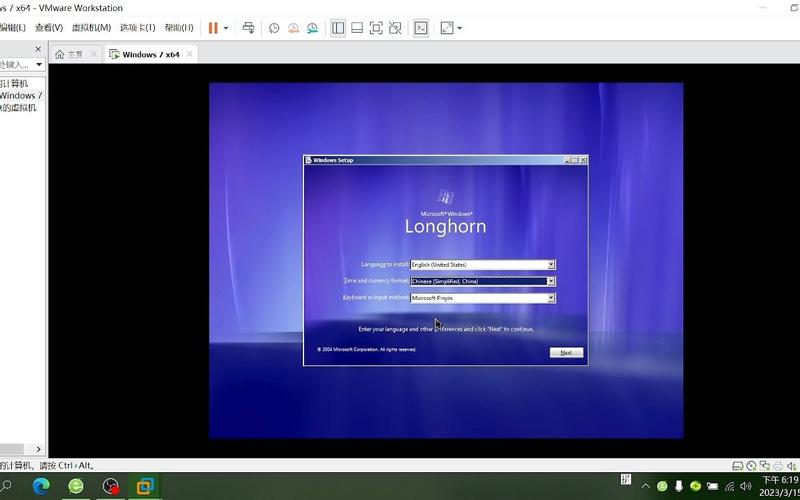
Task: Open Microsoft Edge from the taskbar
Action: (x=41, y=486)
